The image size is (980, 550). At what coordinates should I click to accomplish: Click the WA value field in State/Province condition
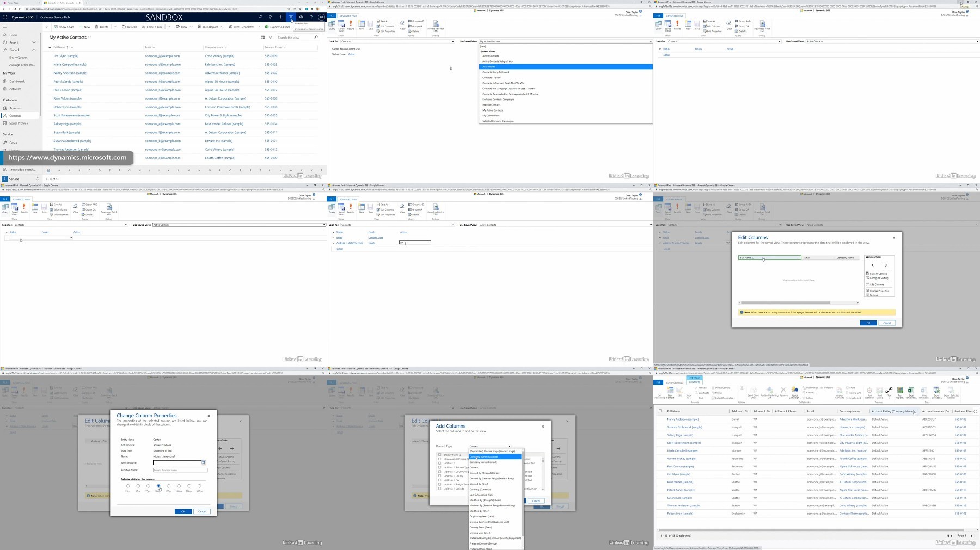click(x=415, y=243)
